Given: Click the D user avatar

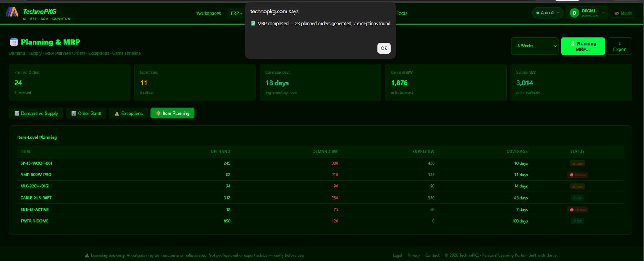Looking at the screenshot, I should tap(574, 13).
